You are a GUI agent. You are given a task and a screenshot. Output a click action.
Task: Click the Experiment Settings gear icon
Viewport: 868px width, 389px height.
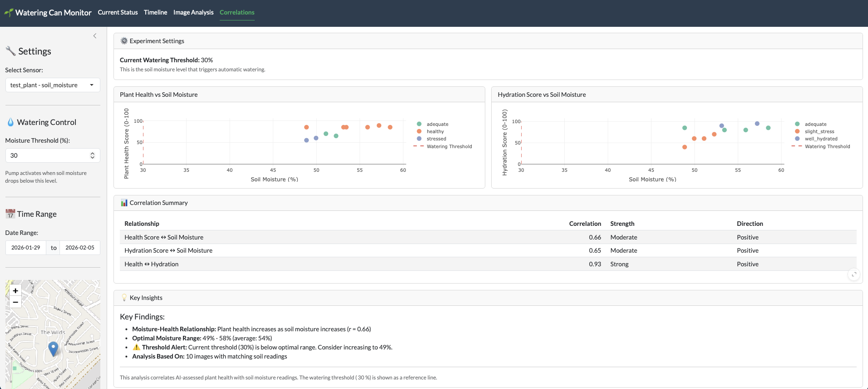coord(124,41)
